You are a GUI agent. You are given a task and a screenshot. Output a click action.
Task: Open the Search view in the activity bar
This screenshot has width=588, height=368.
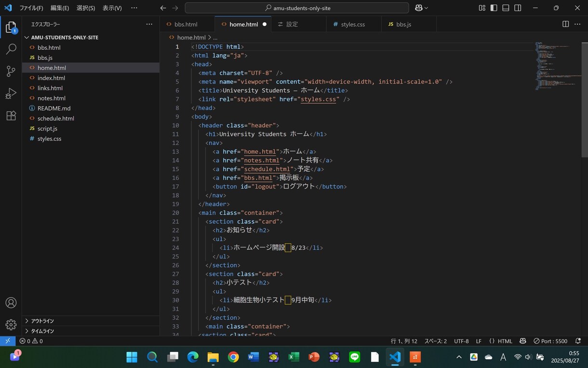11,49
